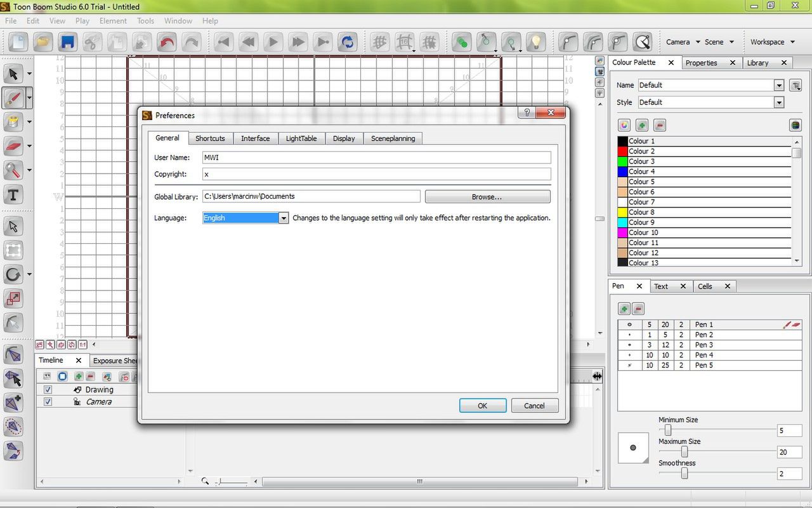Save the project with the floppy icon

[x=67, y=42]
